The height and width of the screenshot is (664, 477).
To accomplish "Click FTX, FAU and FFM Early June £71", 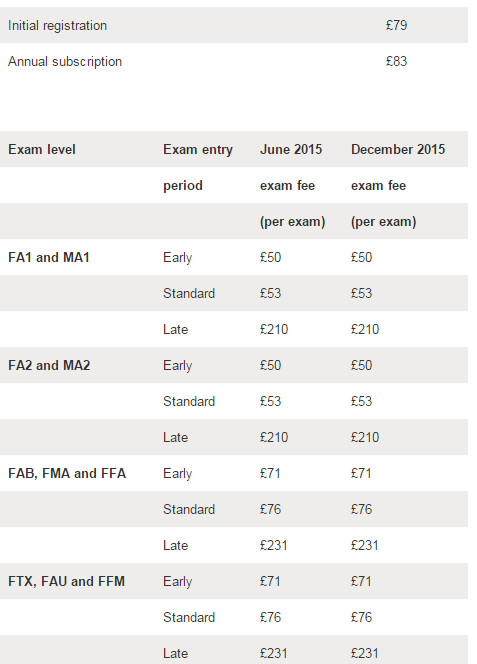I will 270,581.
